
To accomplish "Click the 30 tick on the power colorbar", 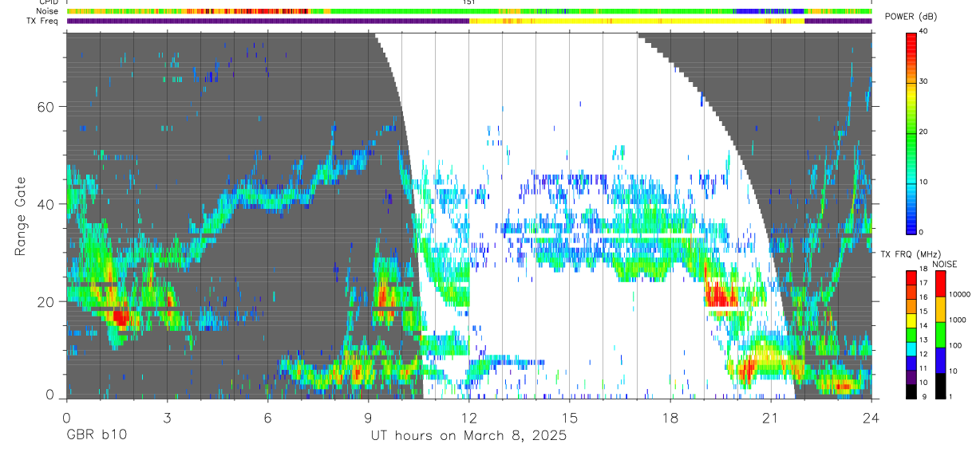I will (924, 81).
